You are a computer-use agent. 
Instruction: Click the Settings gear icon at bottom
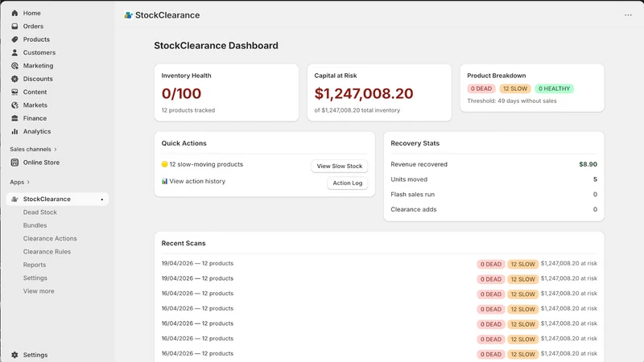(x=14, y=355)
